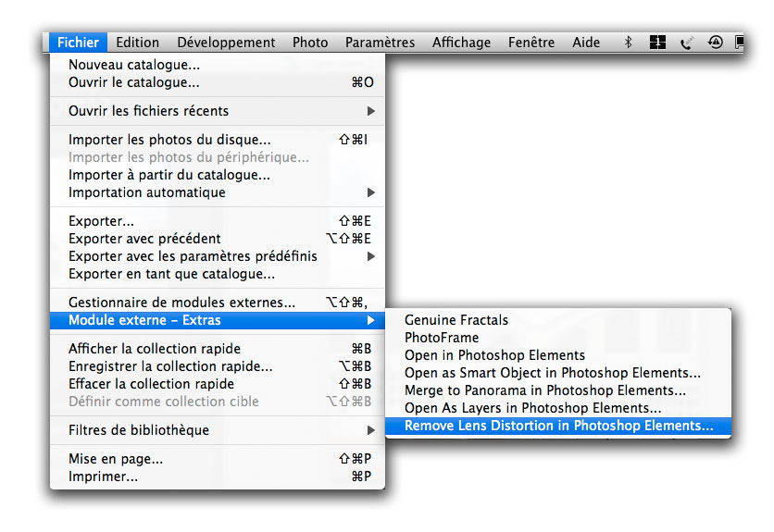Click the Time Machine icon in menu bar

tap(716, 43)
